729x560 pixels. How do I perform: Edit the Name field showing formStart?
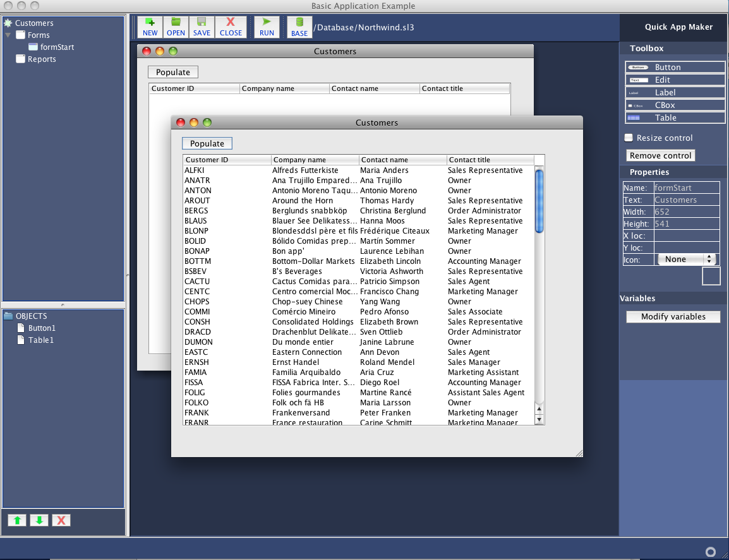click(x=687, y=188)
